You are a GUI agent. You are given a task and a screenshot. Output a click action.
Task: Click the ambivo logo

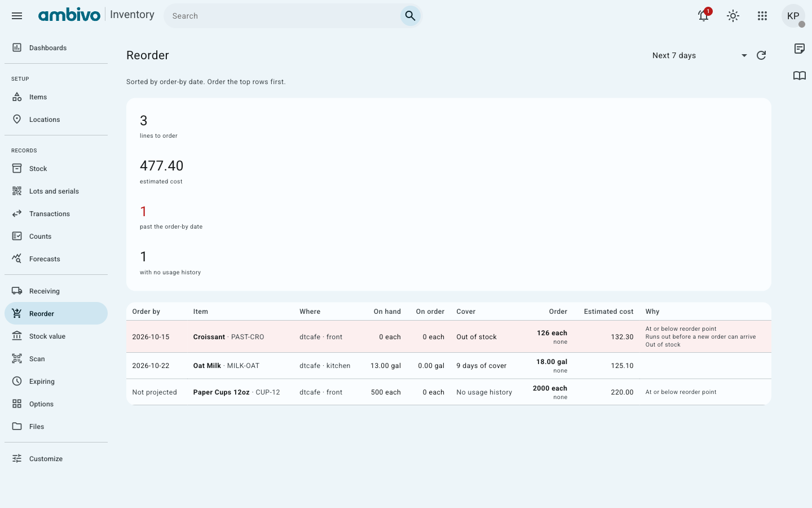pyautogui.click(x=69, y=15)
